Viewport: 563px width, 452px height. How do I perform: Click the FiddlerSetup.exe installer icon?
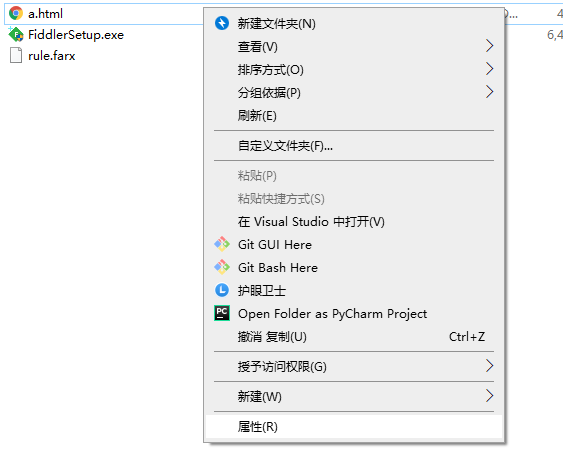(x=16, y=35)
